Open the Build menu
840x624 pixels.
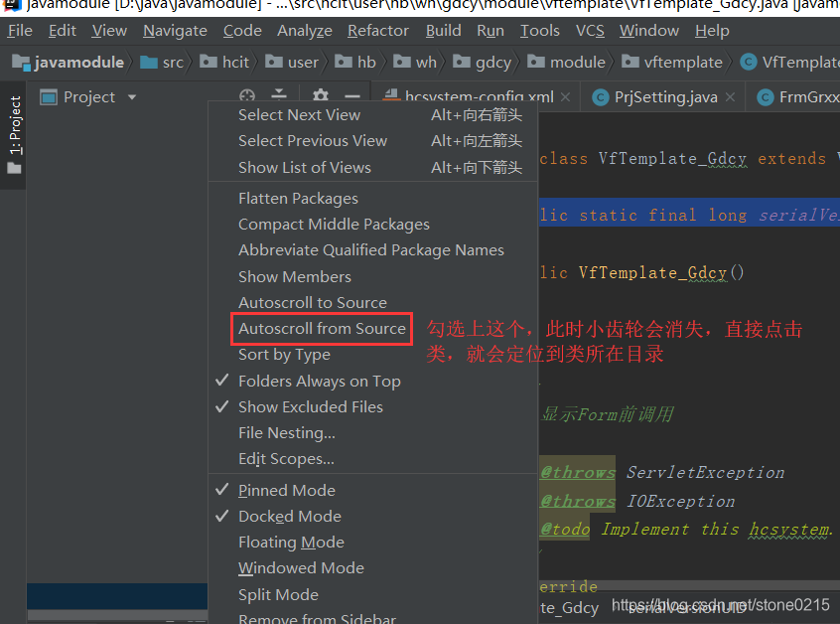click(443, 31)
